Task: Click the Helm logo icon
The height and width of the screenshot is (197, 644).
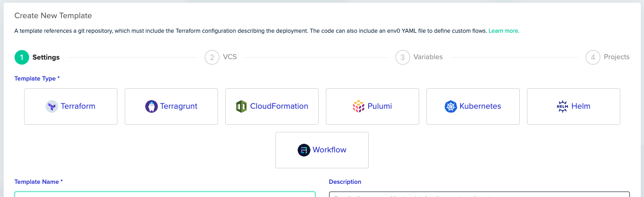Action: point(563,106)
